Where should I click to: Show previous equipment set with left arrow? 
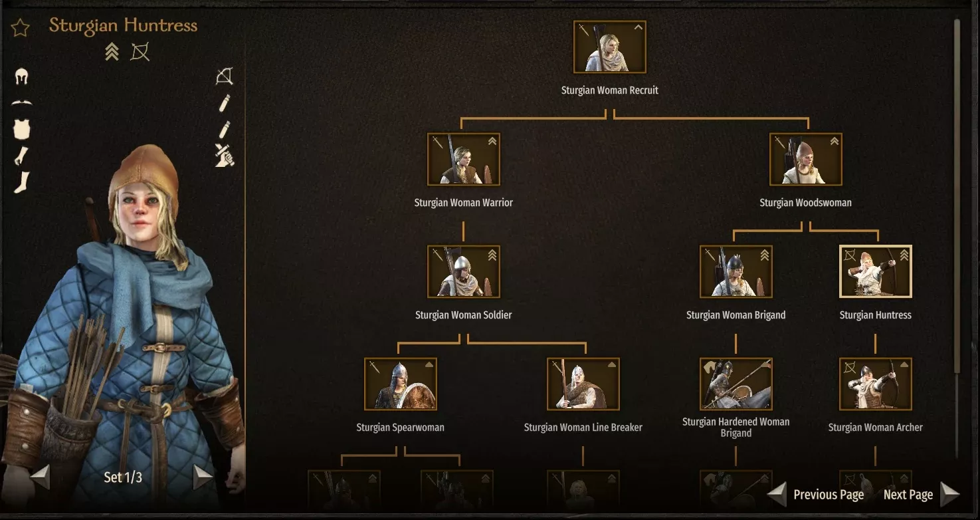40,477
